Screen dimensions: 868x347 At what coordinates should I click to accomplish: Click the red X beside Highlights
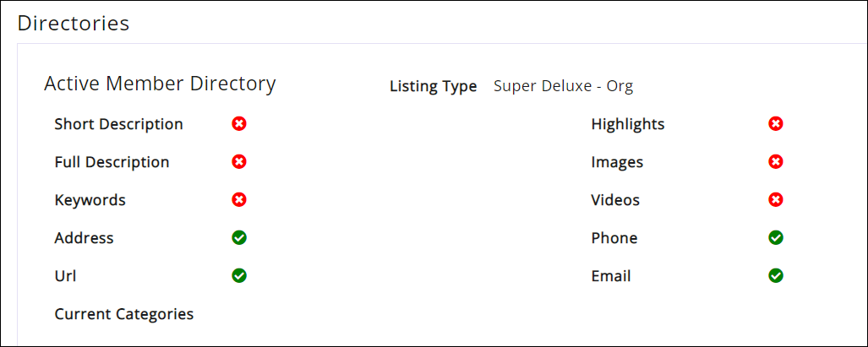coord(776,124)
